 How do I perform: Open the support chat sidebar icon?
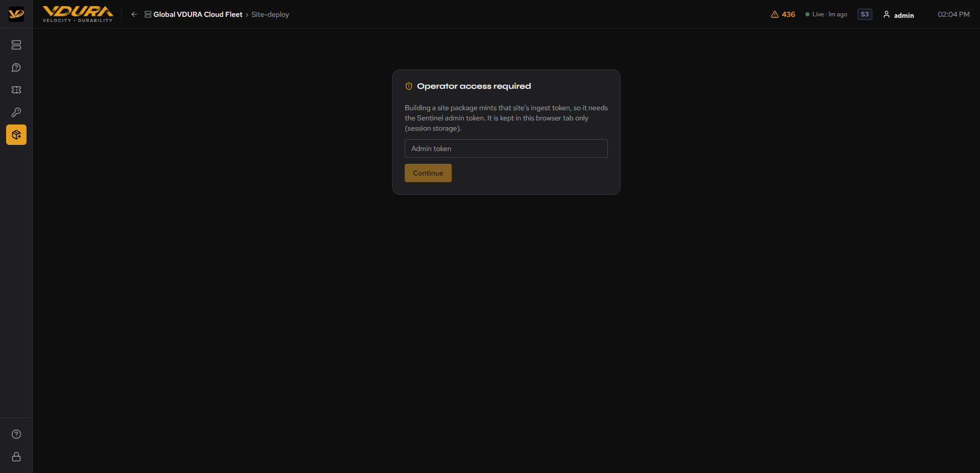16,67
